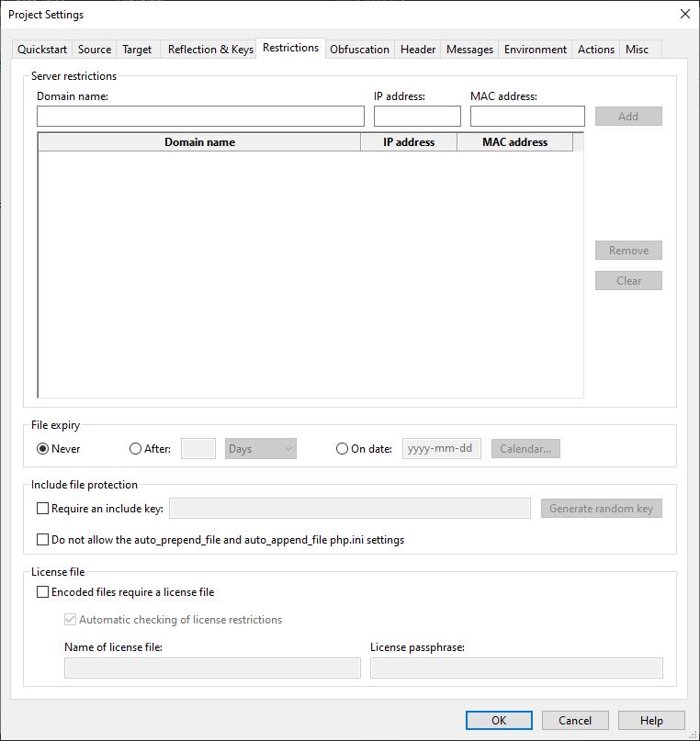Expand the Days unit dropdown
This screenshot has width=700, height=741.
point(261,449)
